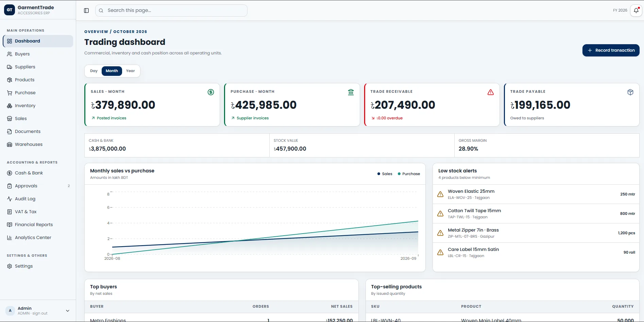The width and height of the screenshot is (644, 322).
Task: Click the FY 2026 label
Action: click(x=620, y=11)
